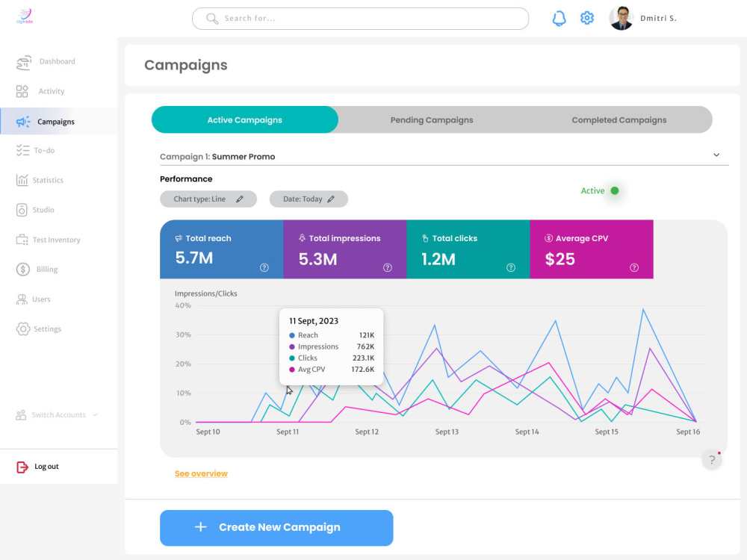
Task: Click Dmitri S. profile avatar
Action: pos(622,18)
